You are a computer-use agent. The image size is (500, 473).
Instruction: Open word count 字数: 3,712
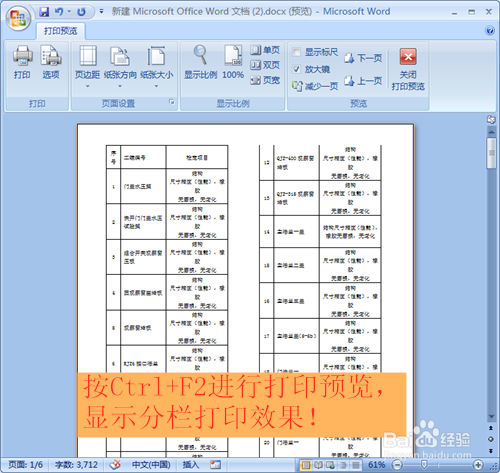tap(76, 465)
